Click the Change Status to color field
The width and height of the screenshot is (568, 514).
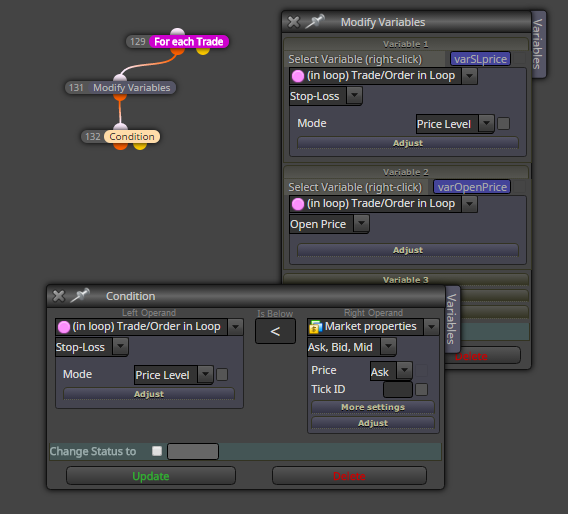coord(193,451)
